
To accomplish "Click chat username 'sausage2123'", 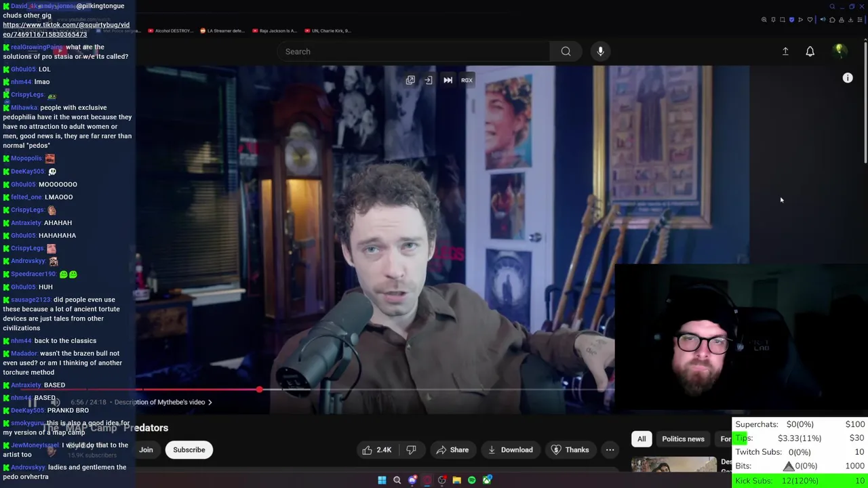I will coord(31,300).
